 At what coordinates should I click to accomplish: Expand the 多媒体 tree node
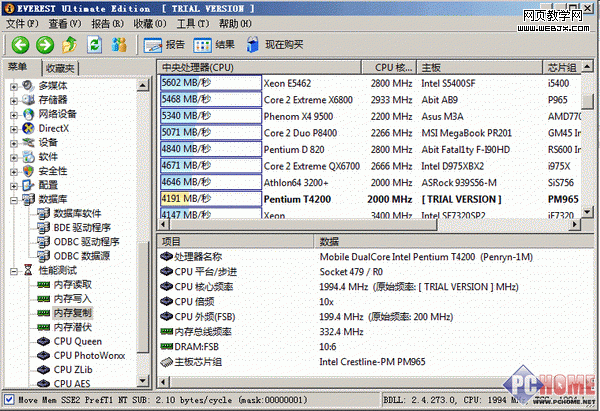(x=14, y=86)
